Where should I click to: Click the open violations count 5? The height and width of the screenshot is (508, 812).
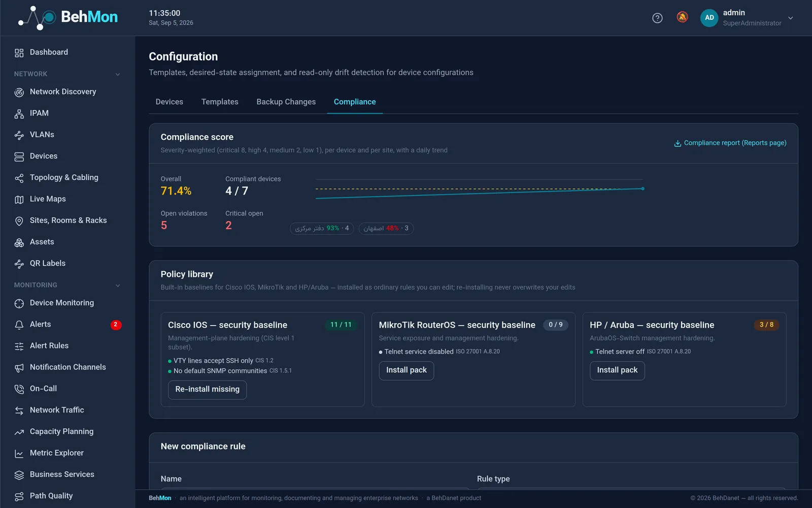point(164,226)
